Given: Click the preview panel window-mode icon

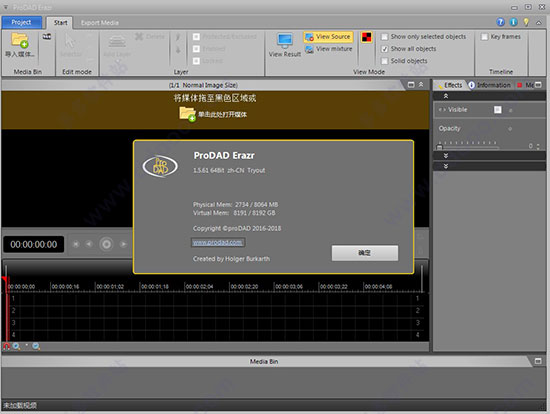Looking at the screenshot, I should 411,85.
